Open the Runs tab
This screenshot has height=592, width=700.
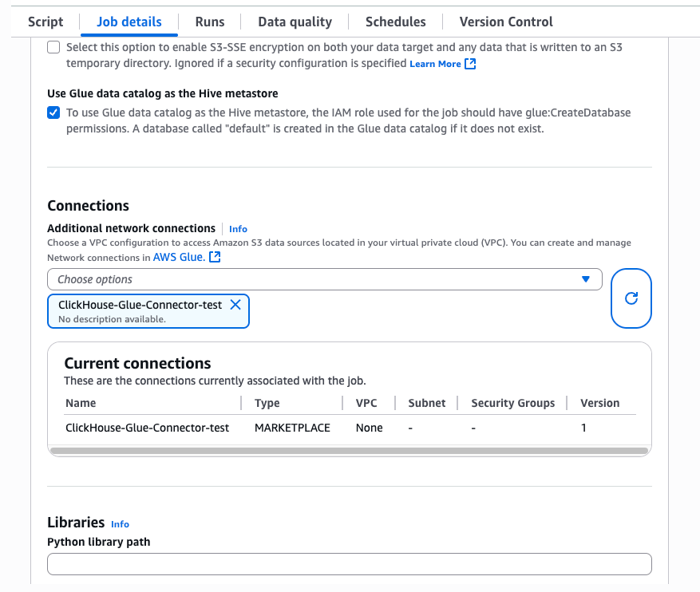pyautogui.click(x=210, y=22)
